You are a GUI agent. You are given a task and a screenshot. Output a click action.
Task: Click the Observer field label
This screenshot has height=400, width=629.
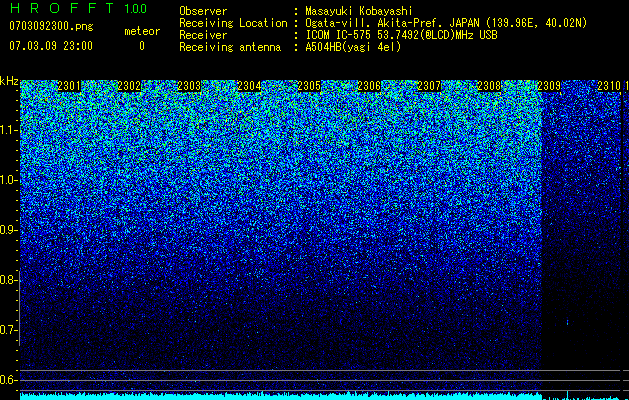(203, 11)
